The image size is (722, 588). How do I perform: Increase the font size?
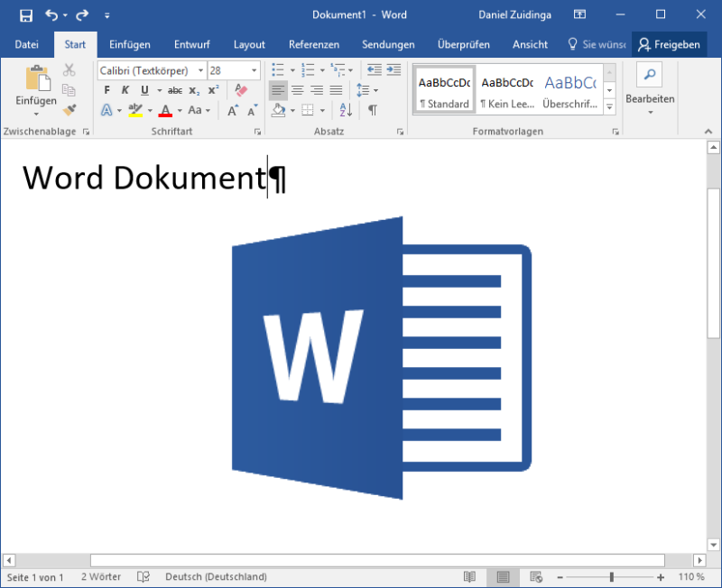tap(233, 110)
